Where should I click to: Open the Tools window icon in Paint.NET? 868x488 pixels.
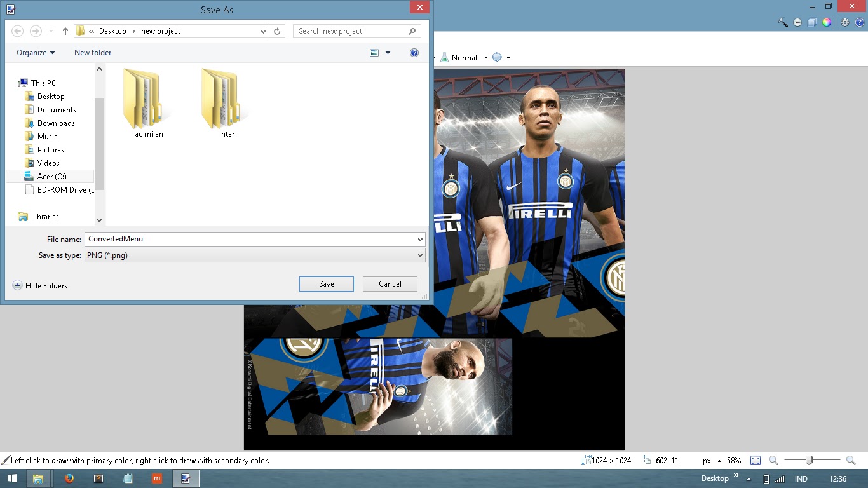pos(783,22)
